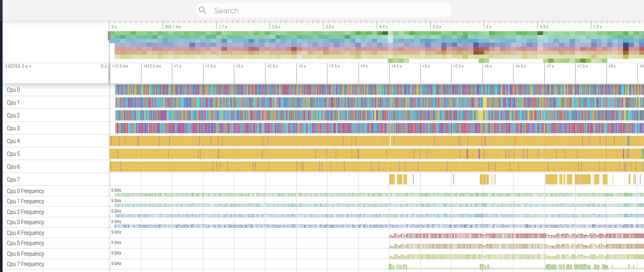Click Cpu 5 track label
The height and width of the screenshot is (272, 644).
point(13,154)
